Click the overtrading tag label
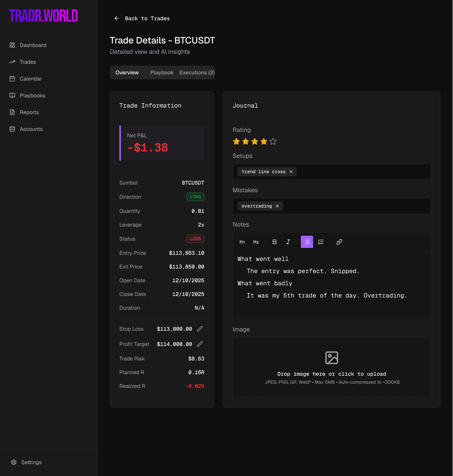The height and width of the screenshot is (476, 453). pyautogui.click(x=257, y=206)
